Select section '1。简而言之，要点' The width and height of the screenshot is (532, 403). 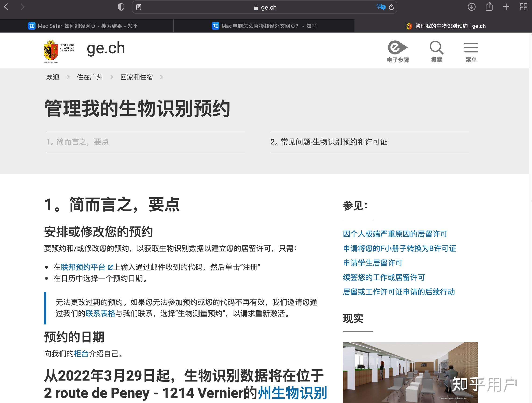click(x=145, y=142)
